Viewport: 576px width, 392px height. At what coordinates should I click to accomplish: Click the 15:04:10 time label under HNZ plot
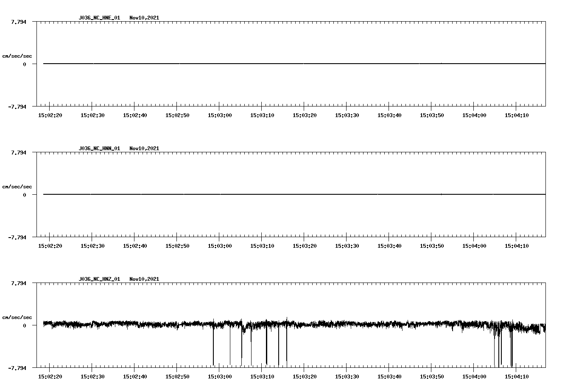click(x=517, y=377)
